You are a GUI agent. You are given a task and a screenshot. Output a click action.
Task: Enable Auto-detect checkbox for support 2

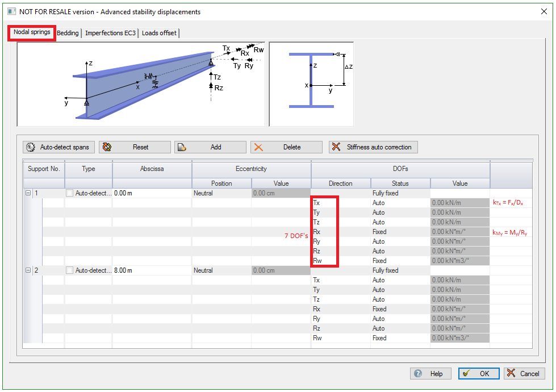(x=69, y=270)
